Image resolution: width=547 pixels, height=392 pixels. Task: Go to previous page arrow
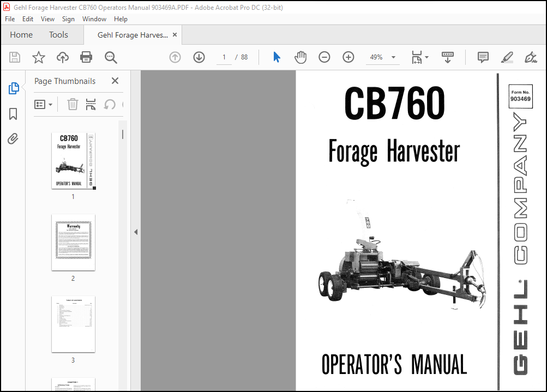tap(175, 57)
